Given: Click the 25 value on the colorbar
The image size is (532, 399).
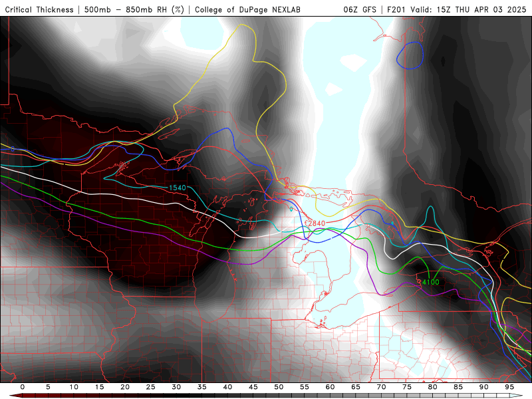Looking at the screenshot, I should tap(151, 387).
